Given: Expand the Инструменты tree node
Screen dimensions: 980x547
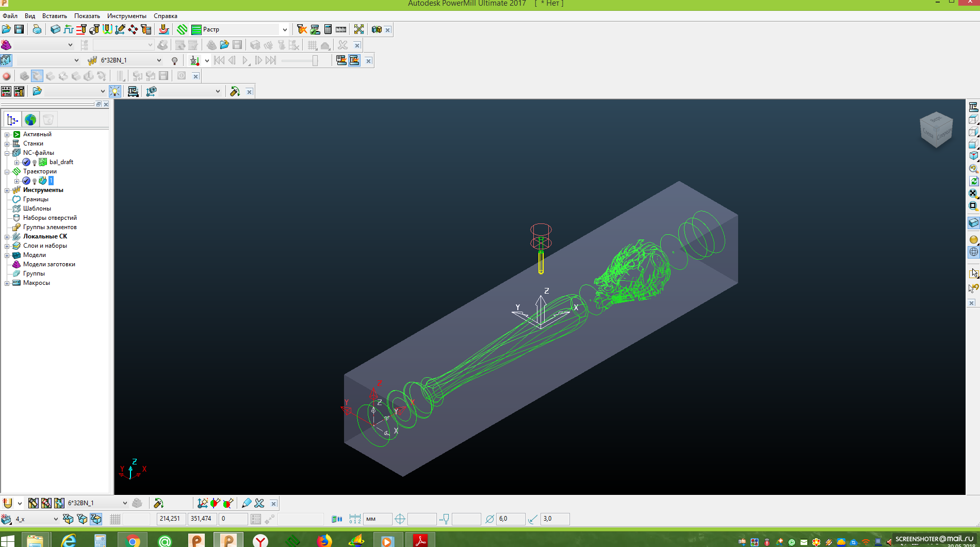Looking at the screenshot, I should coord(7,190).
